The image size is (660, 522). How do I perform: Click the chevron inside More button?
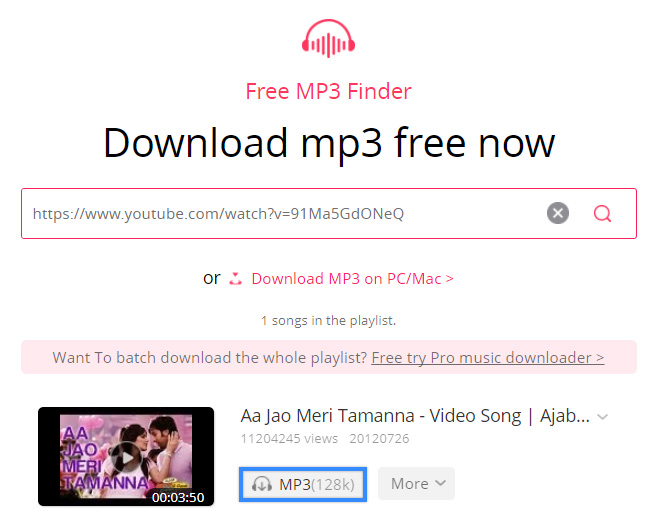pyautogui.click(x=440, y=483)
